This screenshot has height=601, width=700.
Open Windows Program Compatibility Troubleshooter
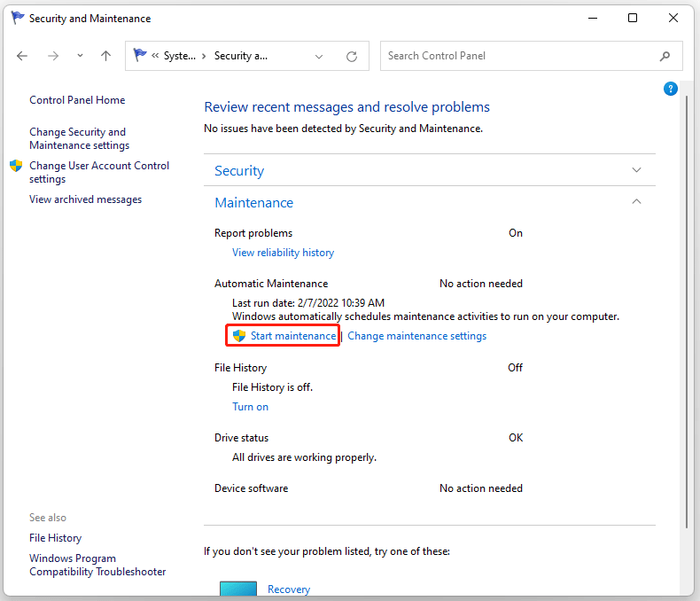97,565
